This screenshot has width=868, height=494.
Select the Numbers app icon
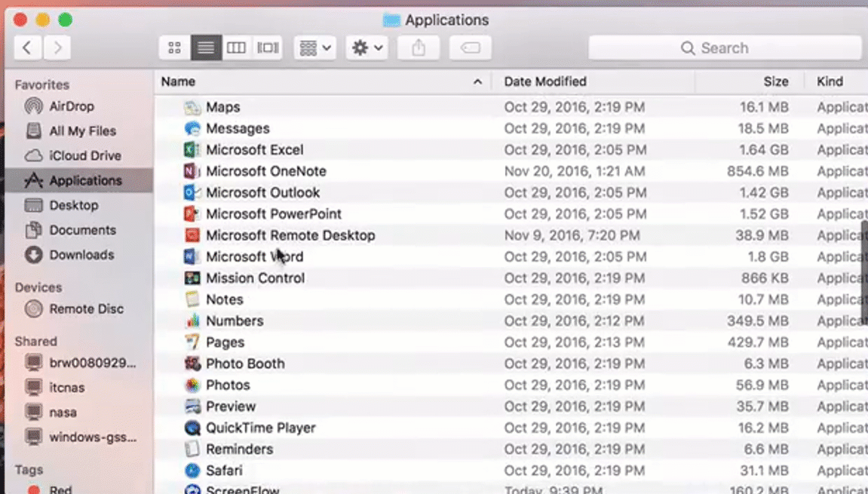pyautogui.click(x=192, y=321)
